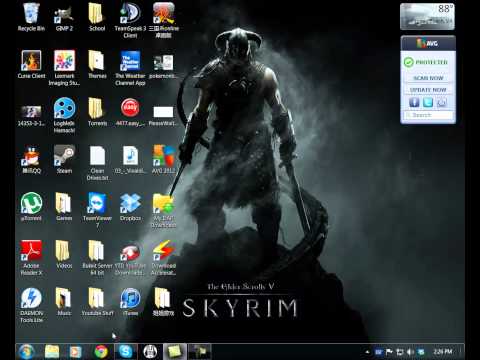Open the volume control in system tray
This screenshot has width=480, height=360.
pos(410,352)
